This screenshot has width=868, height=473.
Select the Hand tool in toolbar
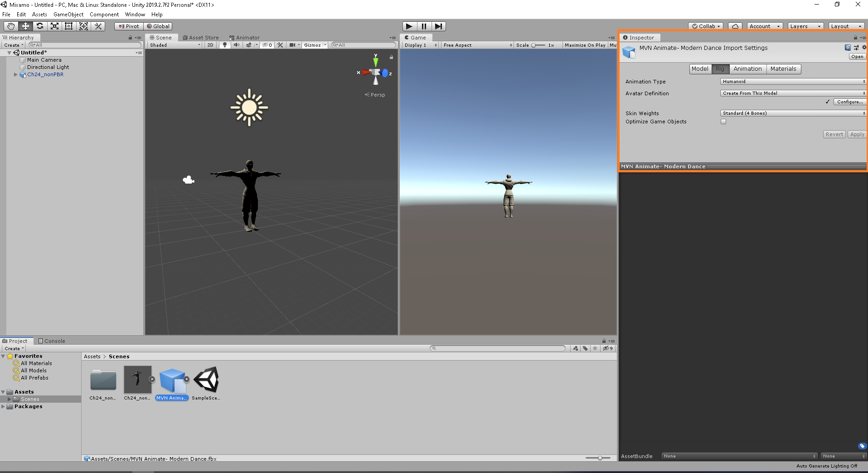pos(11,26)
